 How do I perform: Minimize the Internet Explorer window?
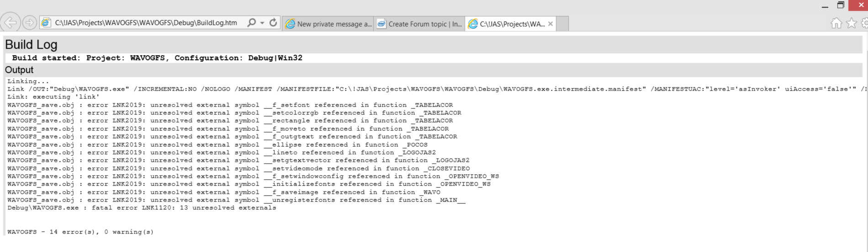pos(825,6)
